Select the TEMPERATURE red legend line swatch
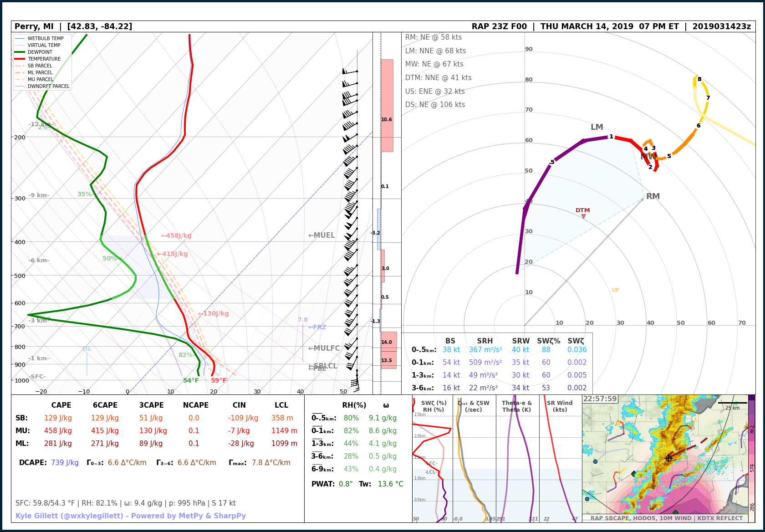Viewport: 765px width, 532px height. (x=20, y=59)
